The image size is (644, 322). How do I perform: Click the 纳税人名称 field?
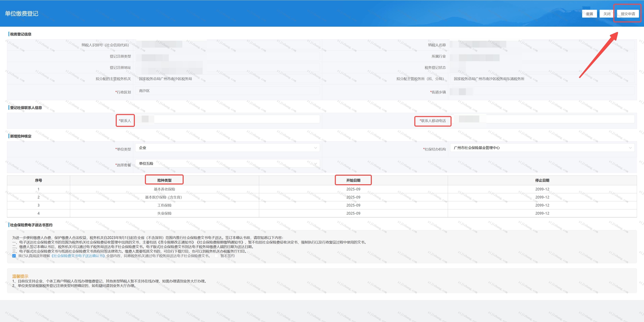point(542,45)
